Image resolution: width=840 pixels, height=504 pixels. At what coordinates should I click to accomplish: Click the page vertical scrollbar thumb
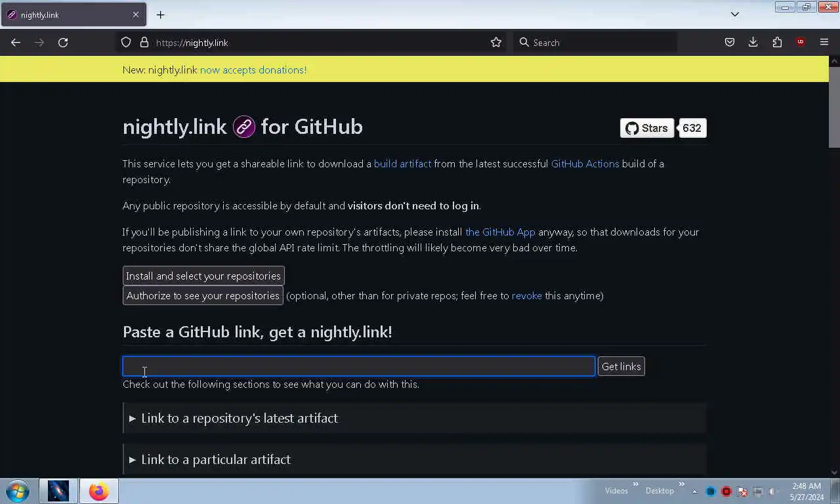[x=834, y=107]
